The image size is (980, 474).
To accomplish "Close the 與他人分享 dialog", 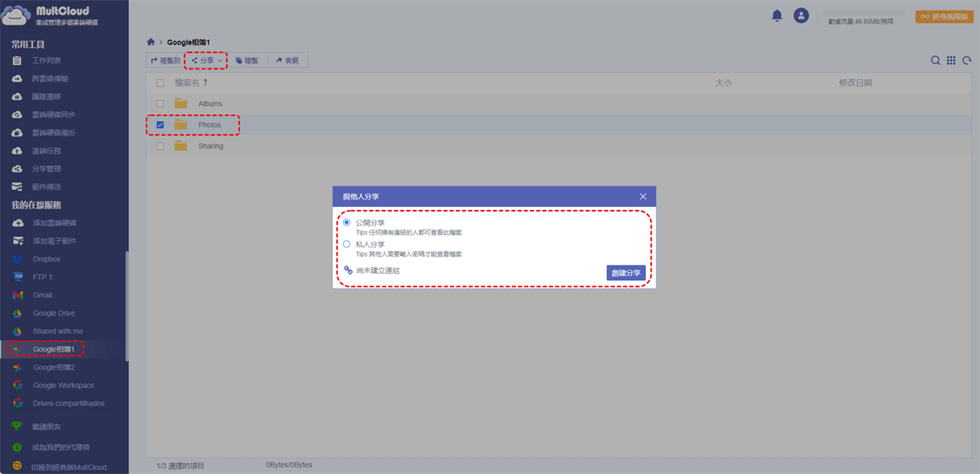I will coord(643,196).
